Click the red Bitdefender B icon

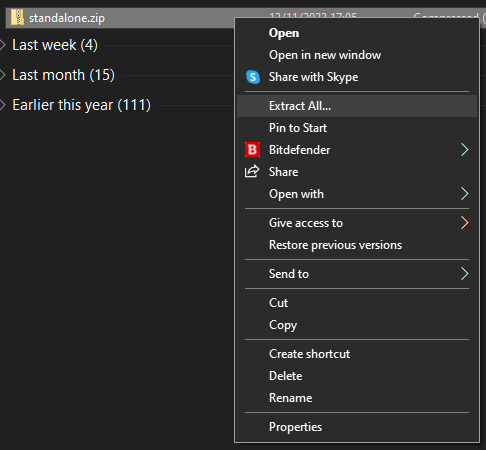click(x=252, y=150)
